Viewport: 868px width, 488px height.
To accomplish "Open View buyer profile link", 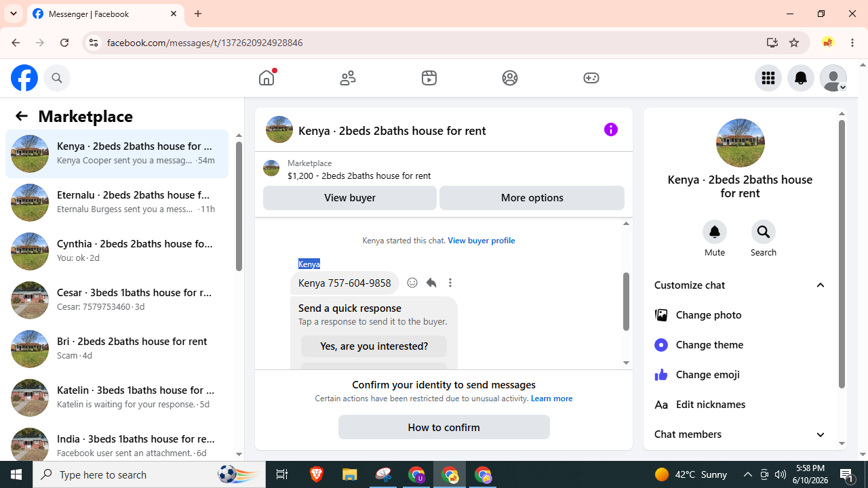I will (x=481, y=241).
